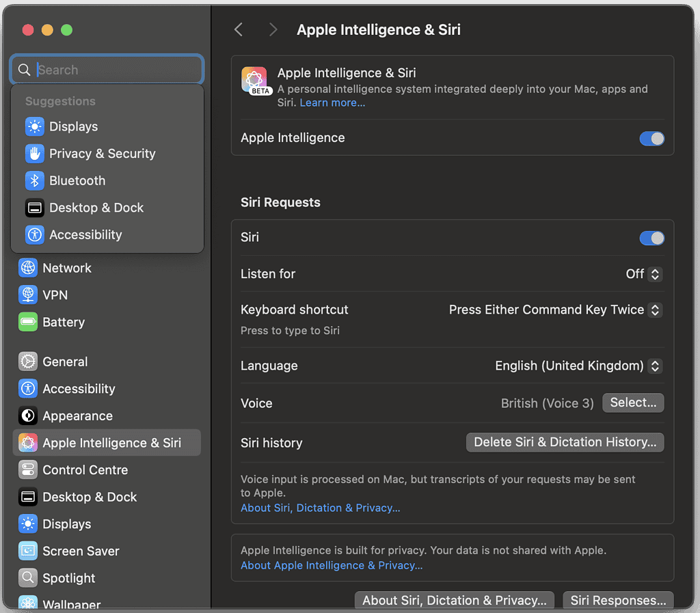Click the General gear icon
The image size is (700, 613).
tap(28, 362)
